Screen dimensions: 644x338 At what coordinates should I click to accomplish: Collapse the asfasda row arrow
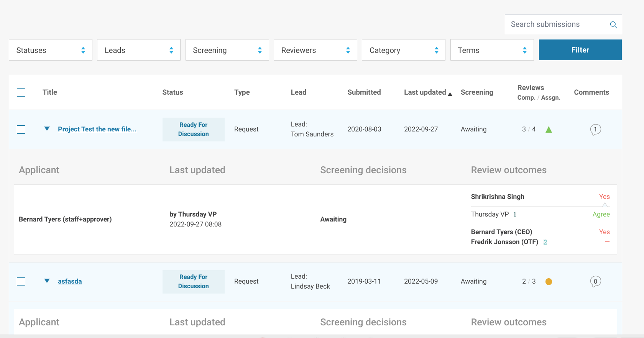pyautogui.click(x=47, y=281)
